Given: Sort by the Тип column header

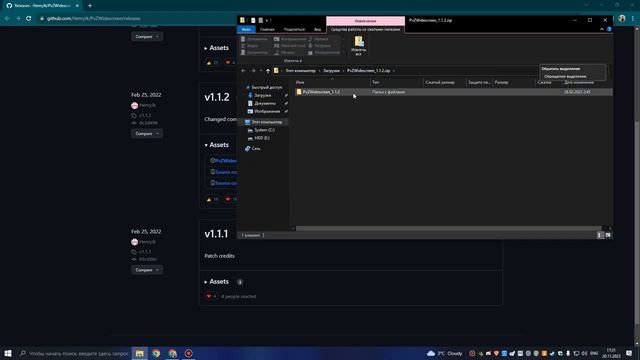Looking at the screenshot, I should point(396,82).
